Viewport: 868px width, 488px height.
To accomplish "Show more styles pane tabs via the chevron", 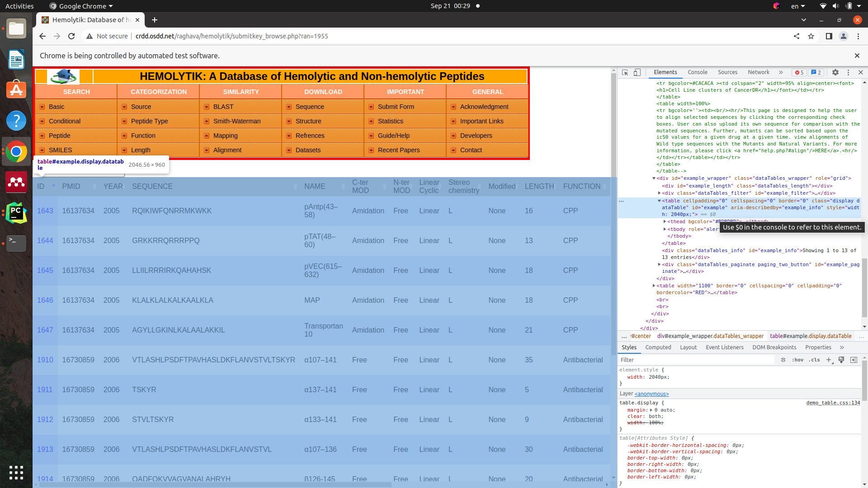I will pos(842,347).
